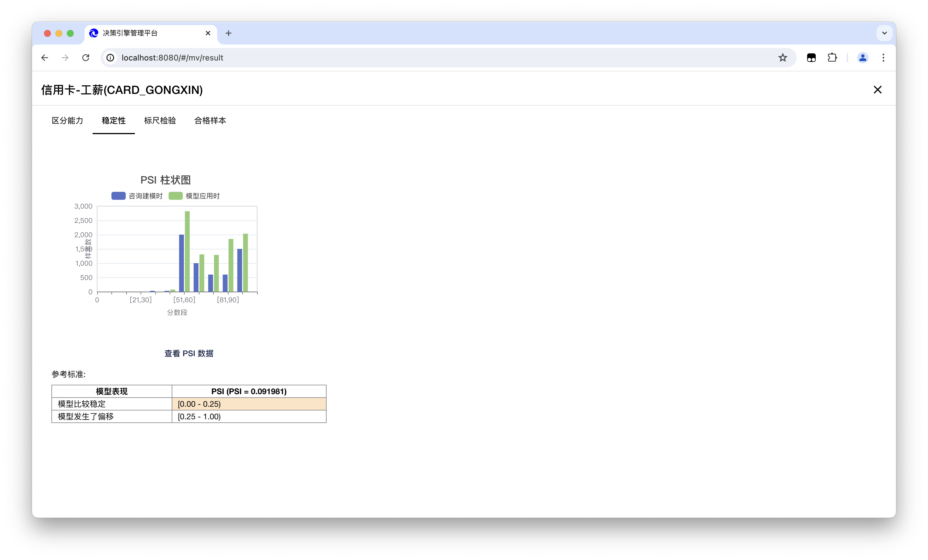Screen dimensions: 928x560
Task: Click 查看 PSI 数据 link
Action: tap(189, 353)
